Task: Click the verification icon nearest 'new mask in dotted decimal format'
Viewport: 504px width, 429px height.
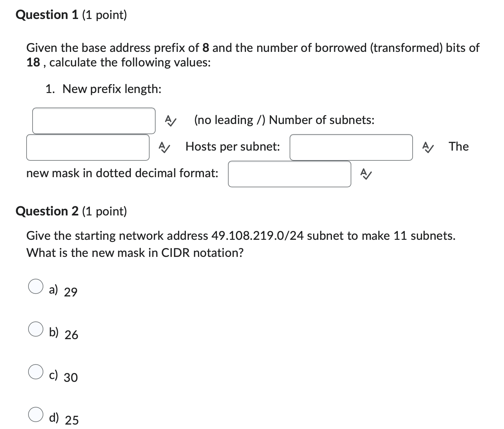Action: 366,173
